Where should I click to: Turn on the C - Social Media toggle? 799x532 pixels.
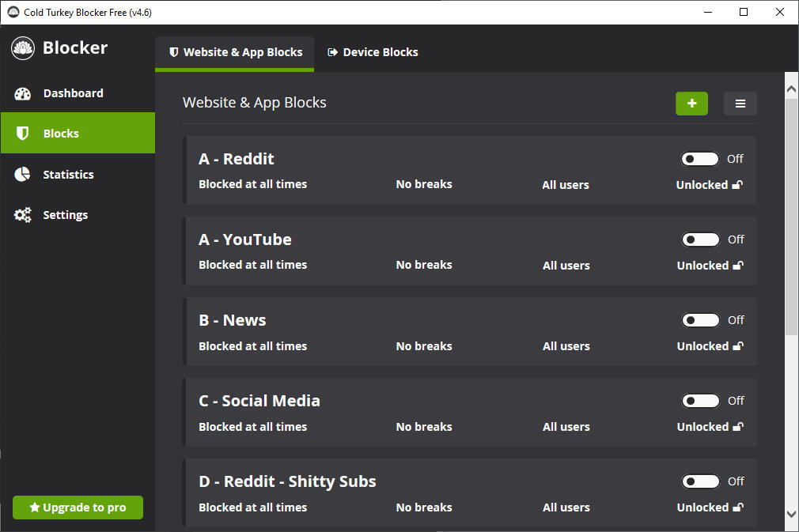701,401
